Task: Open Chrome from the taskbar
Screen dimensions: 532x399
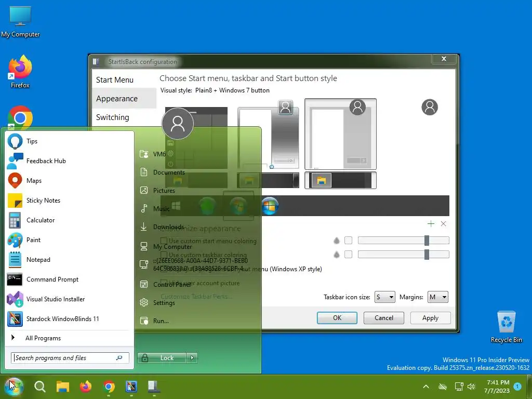Action: 109,387
